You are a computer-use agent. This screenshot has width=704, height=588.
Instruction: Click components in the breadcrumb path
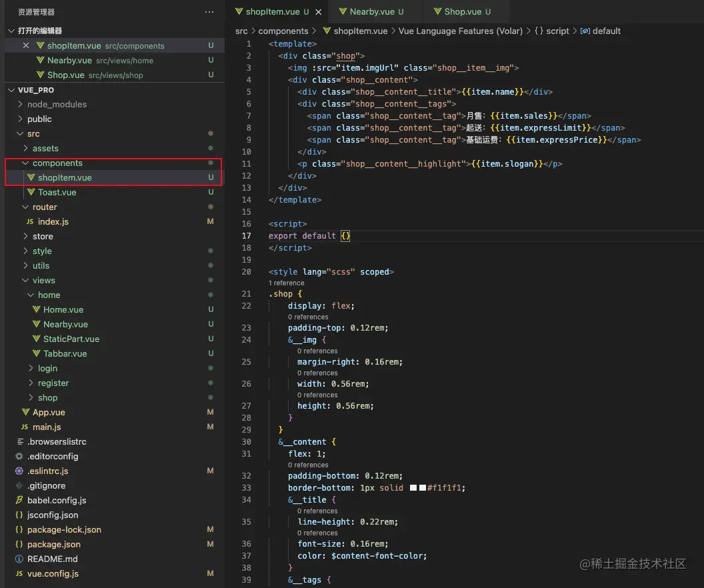point(283,31)
